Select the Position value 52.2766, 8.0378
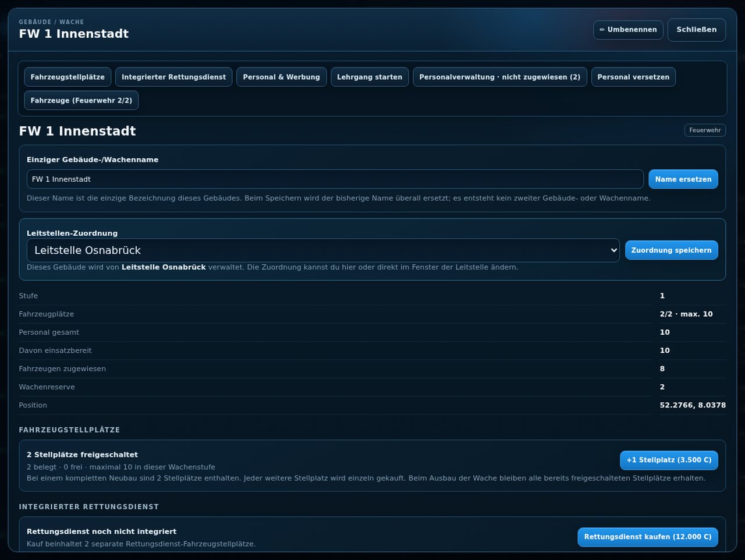Screen dimensions: 745x560 coord(693,405)
